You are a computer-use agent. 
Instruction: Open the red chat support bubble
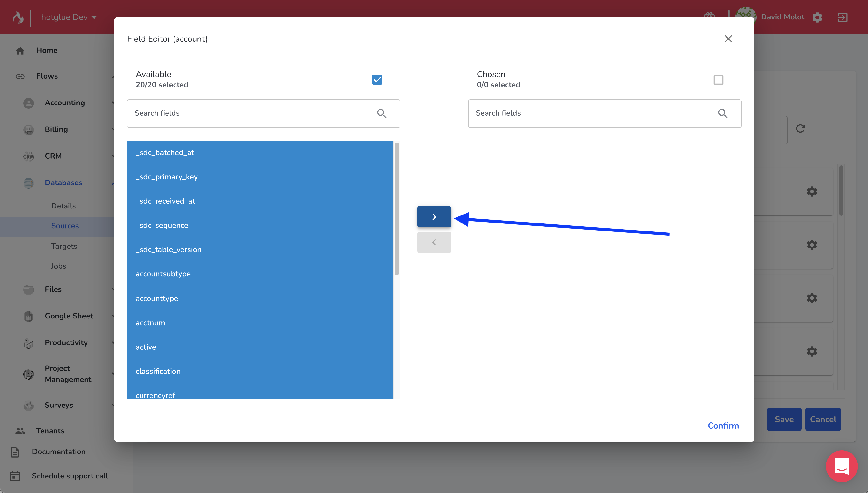click(842, 466)
